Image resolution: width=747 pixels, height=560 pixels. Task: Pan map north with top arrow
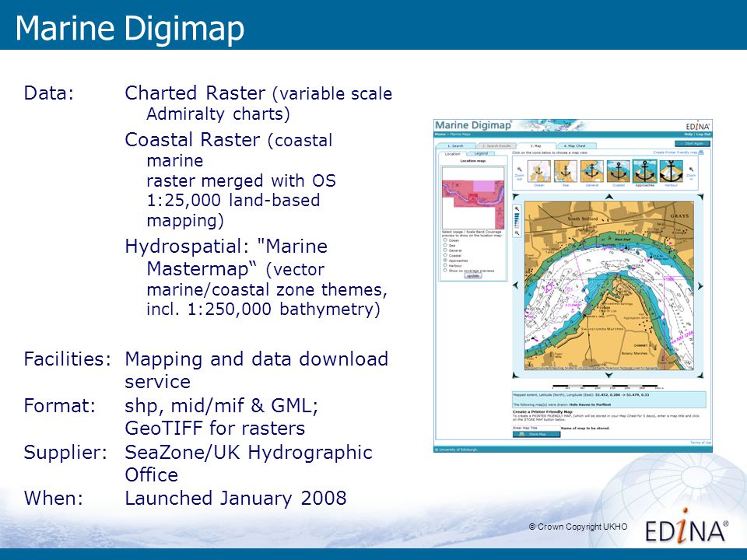click(x=609, y=197)
